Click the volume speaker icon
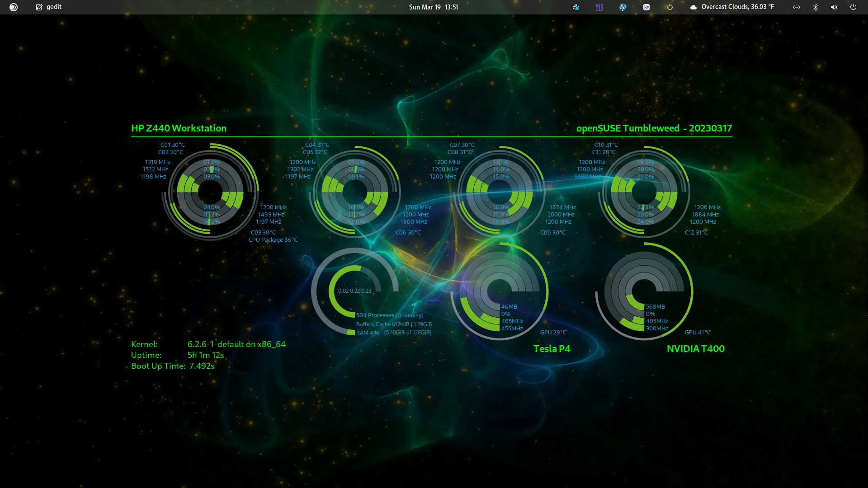The height and width of the screenshot is (488, 868). click(x=834, y=7)
